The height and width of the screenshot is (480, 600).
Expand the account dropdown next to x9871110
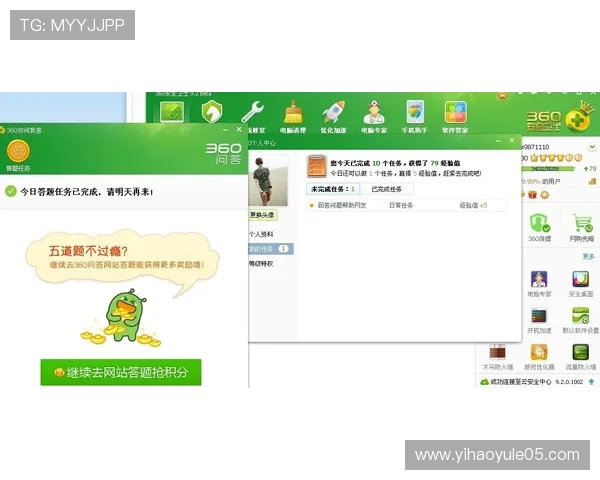(x=592, y=147)
